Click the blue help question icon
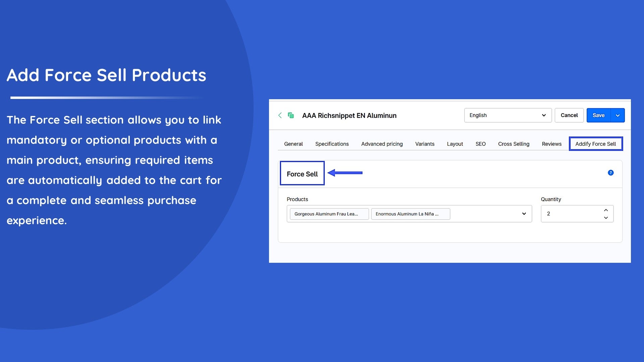The width and height of the screenshot is (644, 362). (x=610, y=173)
